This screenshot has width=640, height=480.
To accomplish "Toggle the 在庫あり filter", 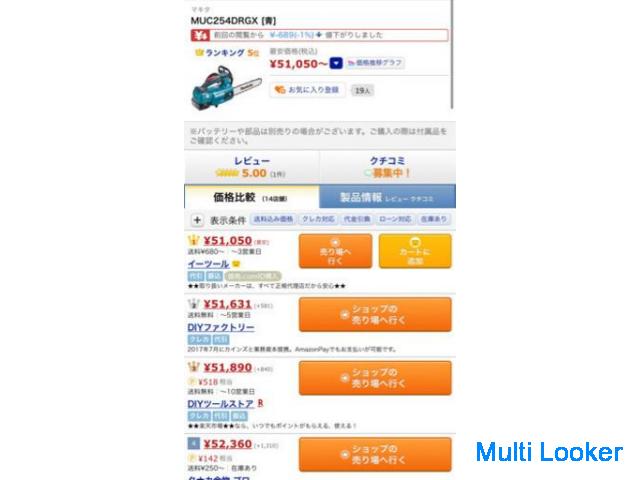I will [434, 219].
